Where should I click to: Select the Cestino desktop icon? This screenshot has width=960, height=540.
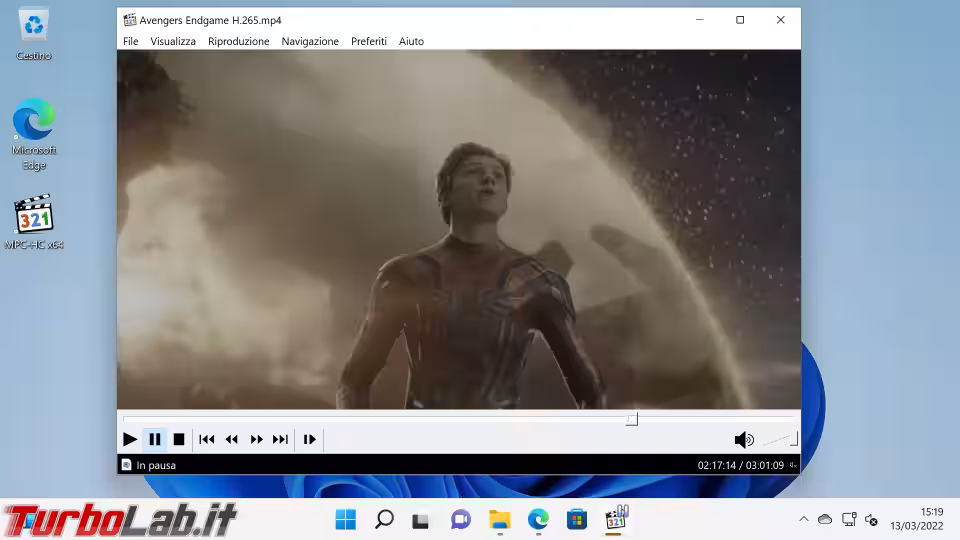point(34,34)
